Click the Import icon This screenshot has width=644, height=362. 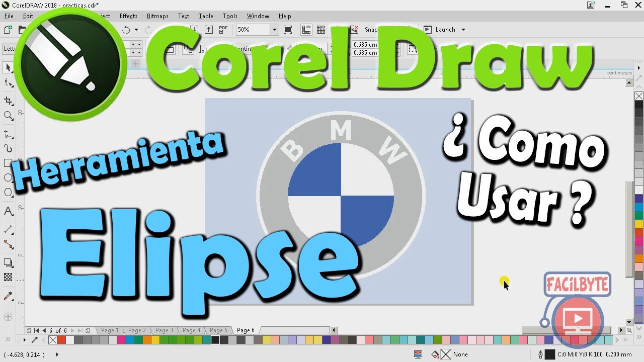[195, 30]
